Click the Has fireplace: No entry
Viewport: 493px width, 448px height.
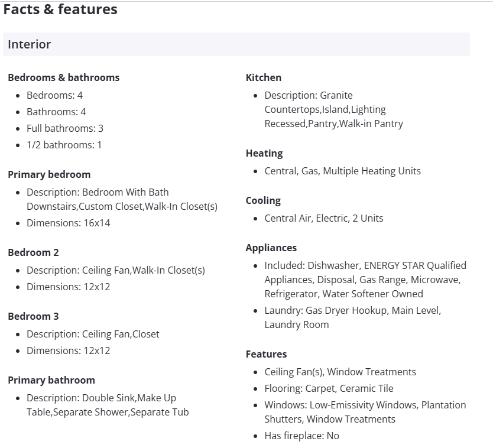click(x=301, y=436)
